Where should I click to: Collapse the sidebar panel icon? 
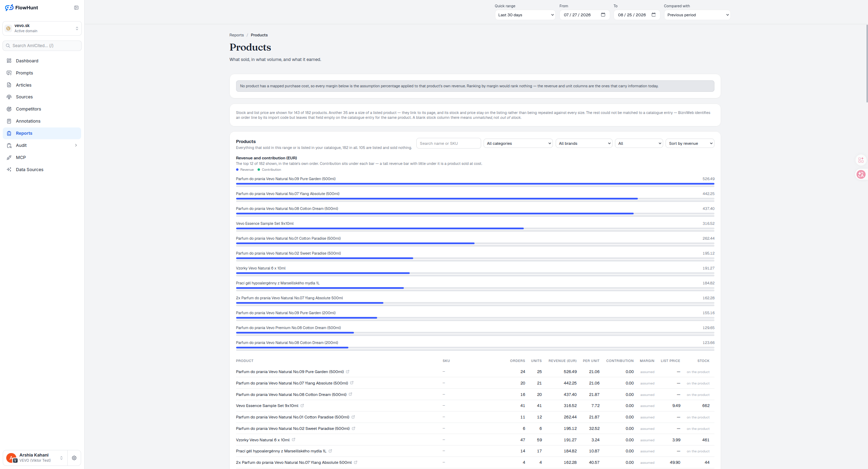click(76, 8)
